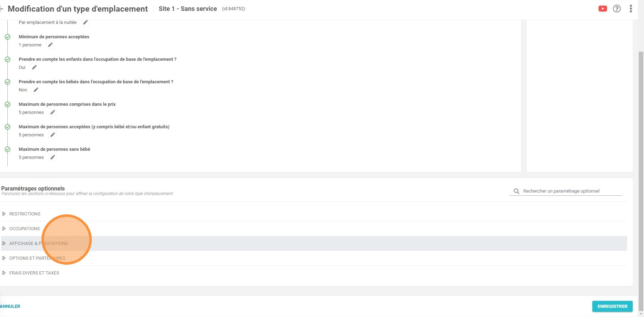The height and width of the screenshot is (317, 644).
Task: Click green check beside 'Maximum de personnes acceptées (y compris'
Action: (7, 127)
